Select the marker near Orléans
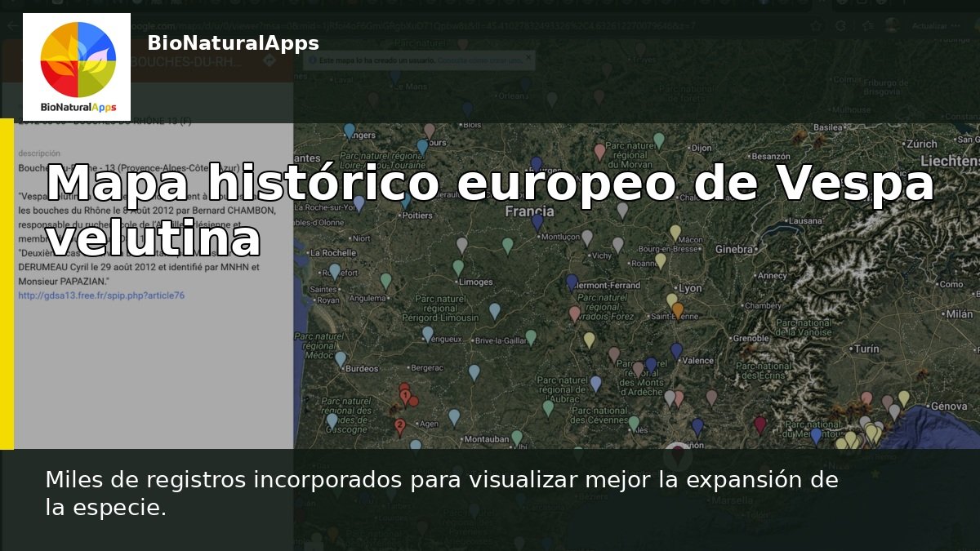The image size is (980, 551). coord(525,84)
